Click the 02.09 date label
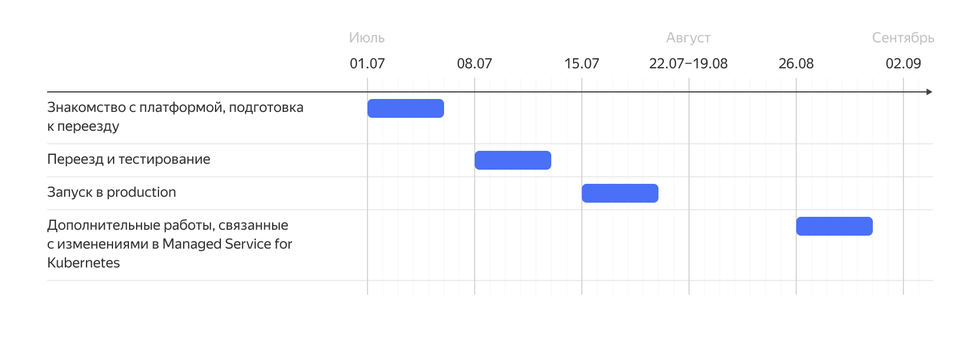 [903, 64]
